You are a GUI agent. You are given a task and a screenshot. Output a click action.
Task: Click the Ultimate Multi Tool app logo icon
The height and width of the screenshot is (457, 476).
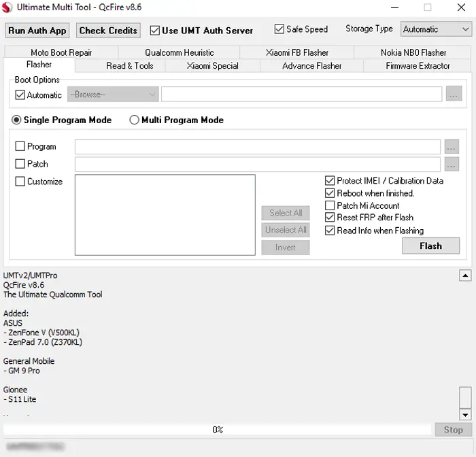point(7,7)
